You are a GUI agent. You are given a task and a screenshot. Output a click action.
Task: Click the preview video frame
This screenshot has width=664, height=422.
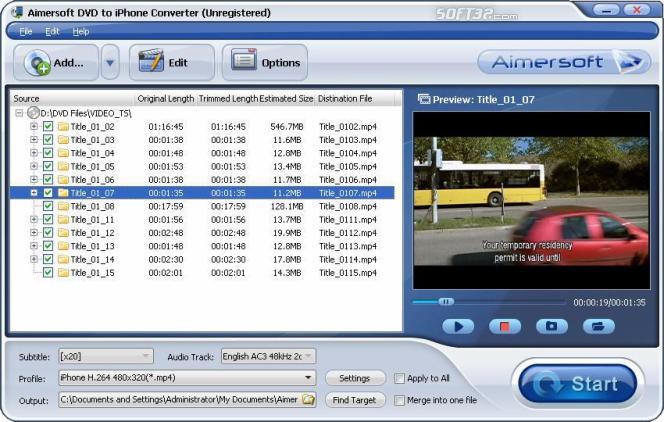pos(531,201)
